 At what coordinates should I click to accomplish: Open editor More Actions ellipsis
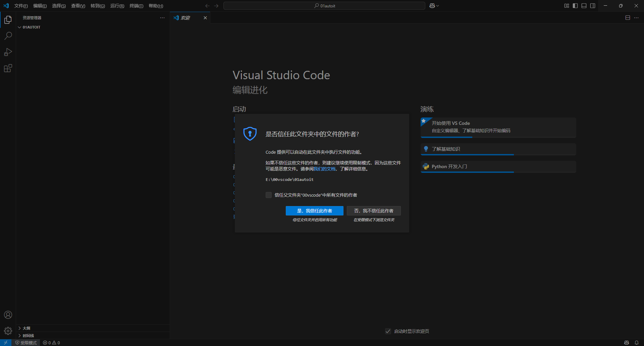tap(636, 18)
